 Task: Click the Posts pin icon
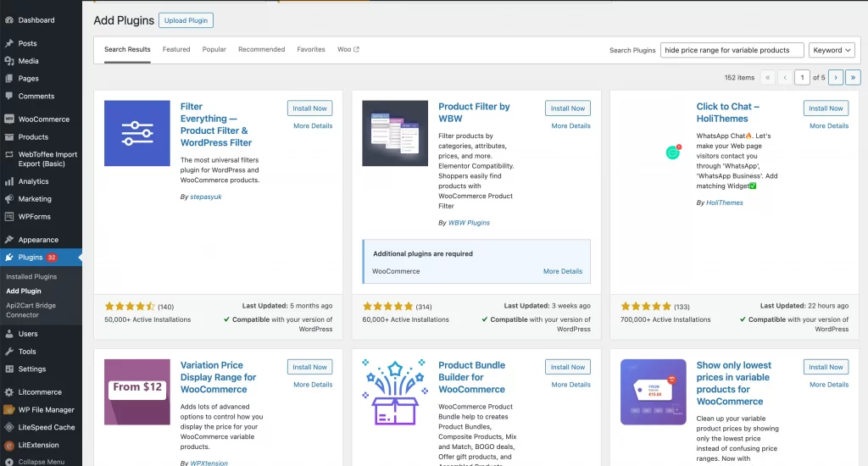click(8, 43)
